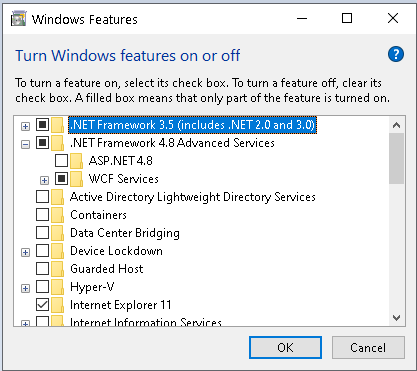Click the scrollbar down arrow

(396, 318)
